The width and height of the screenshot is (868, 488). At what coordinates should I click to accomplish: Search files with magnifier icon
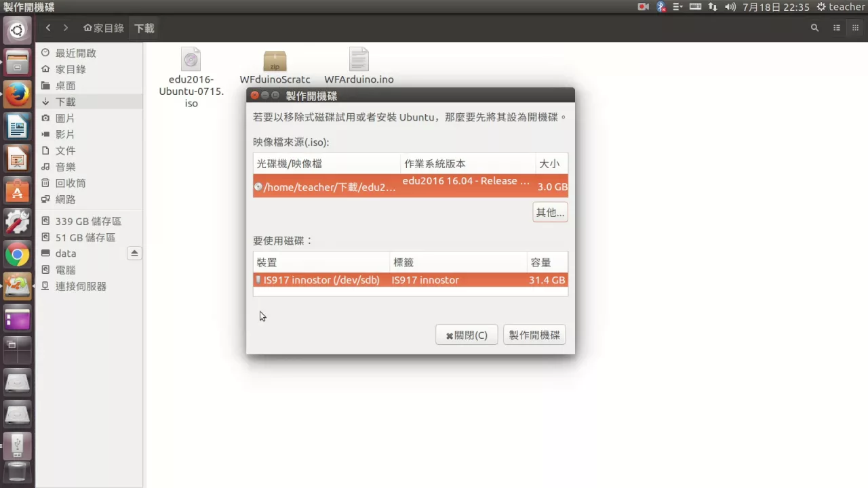(814, 28)
